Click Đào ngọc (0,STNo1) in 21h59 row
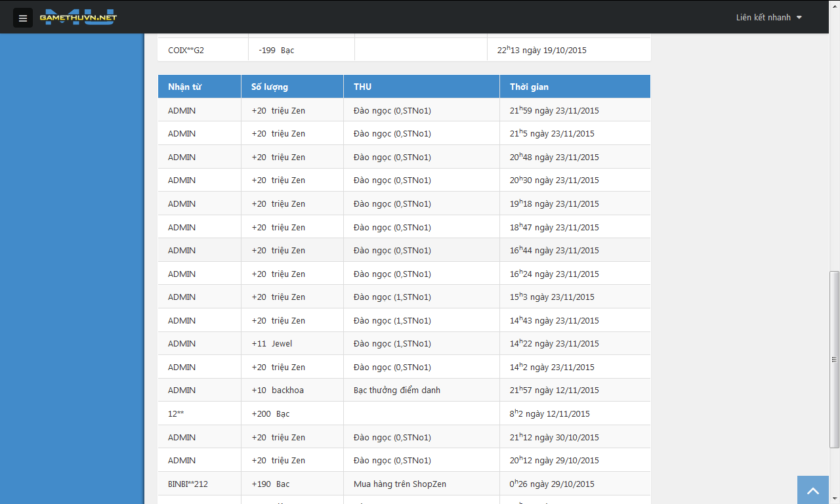 tap(392, 110)
